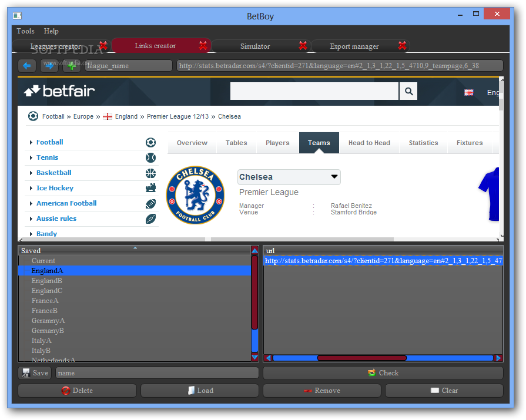Expand the Bandy sidebar category
Image resolution: width=526 pixels, height=420 pixels.
[31, 234]
